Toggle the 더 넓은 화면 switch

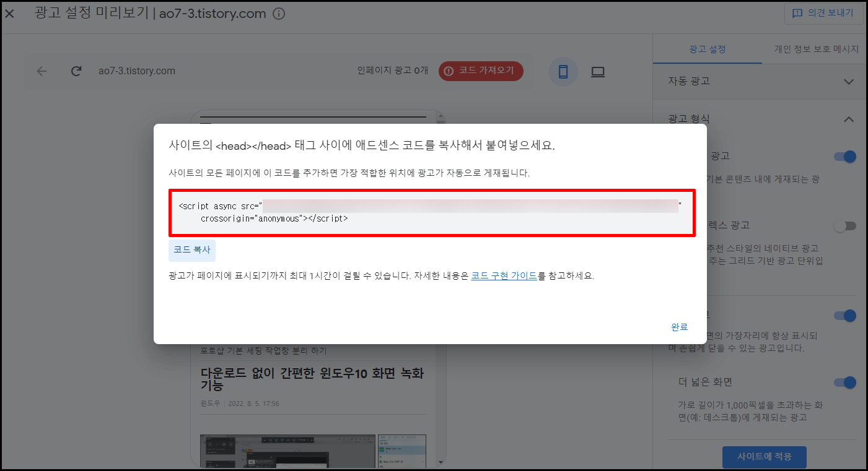(845, 382)
